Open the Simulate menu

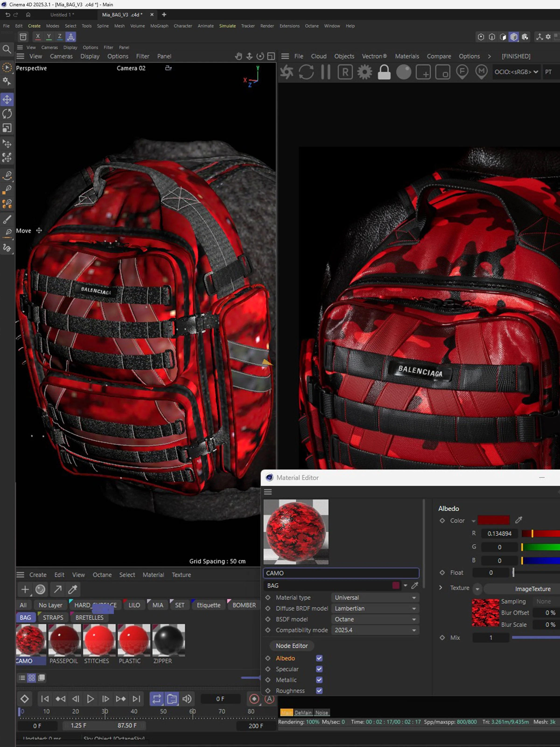227,26
